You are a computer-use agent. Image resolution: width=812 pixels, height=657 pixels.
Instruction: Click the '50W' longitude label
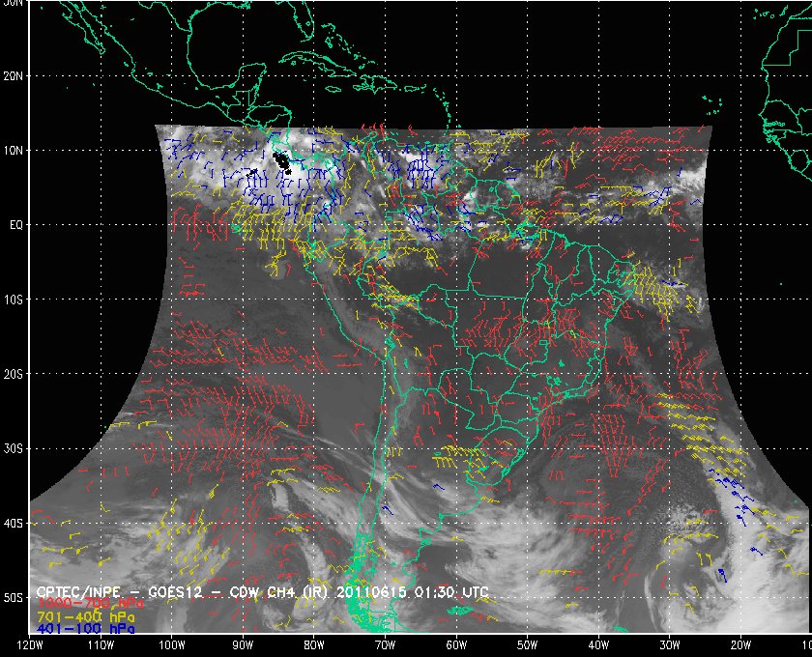pos(527,645)
